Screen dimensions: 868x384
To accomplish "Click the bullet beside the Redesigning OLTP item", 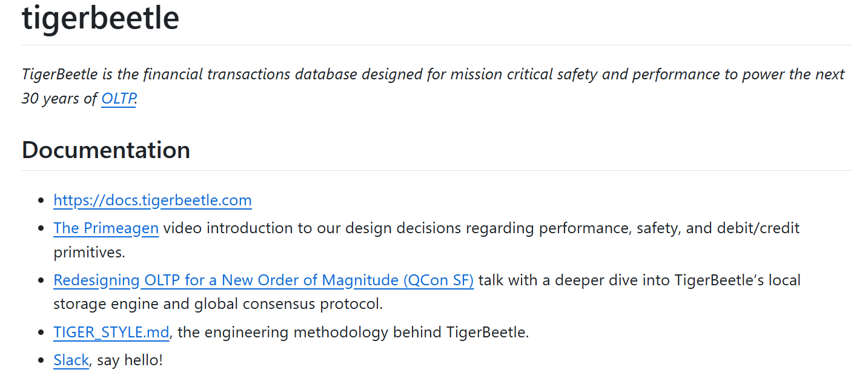I will pos(41,280).
